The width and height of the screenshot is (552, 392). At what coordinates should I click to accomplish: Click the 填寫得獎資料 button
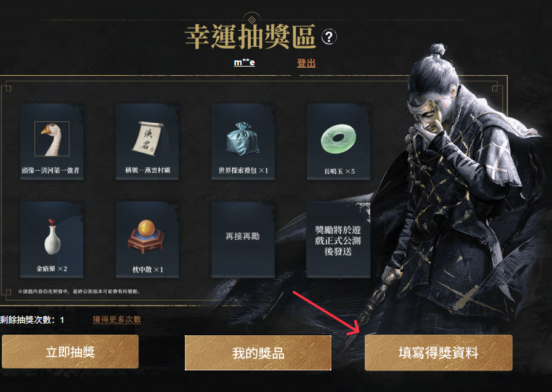(438, 353)
